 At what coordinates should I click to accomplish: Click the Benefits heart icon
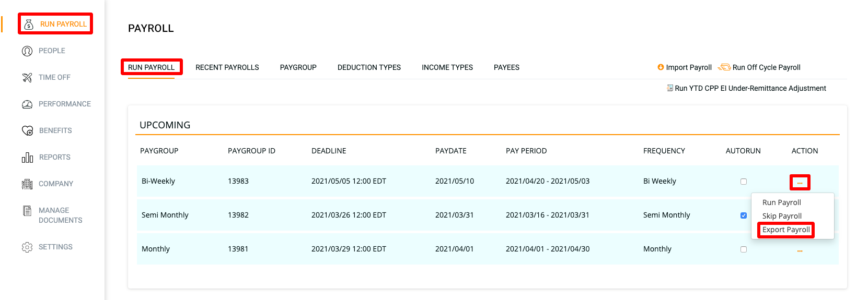28,130
